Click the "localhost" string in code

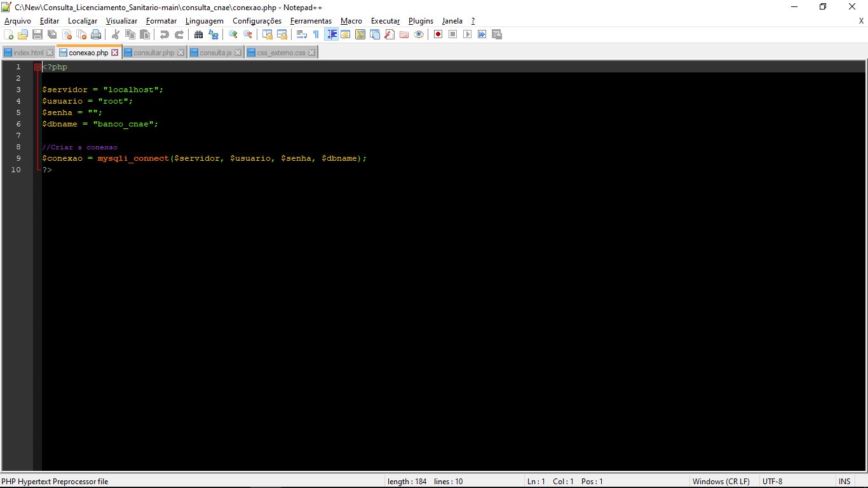(x=131, y=90)
